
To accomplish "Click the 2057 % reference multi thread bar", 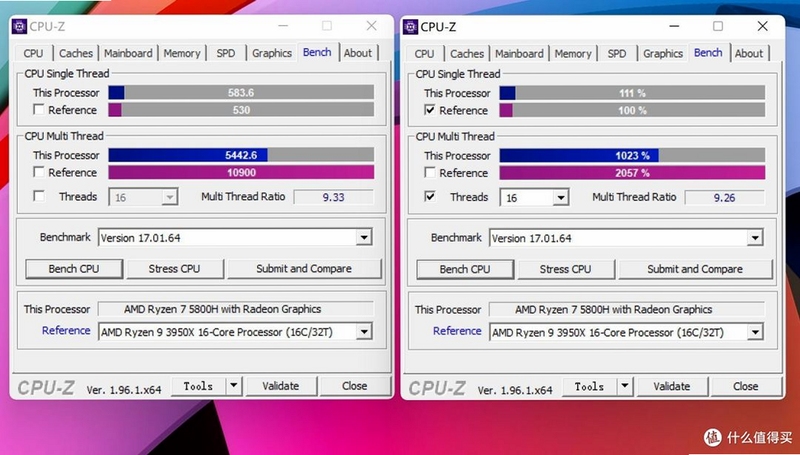I will pyautogui.click(x=632, y=172).
